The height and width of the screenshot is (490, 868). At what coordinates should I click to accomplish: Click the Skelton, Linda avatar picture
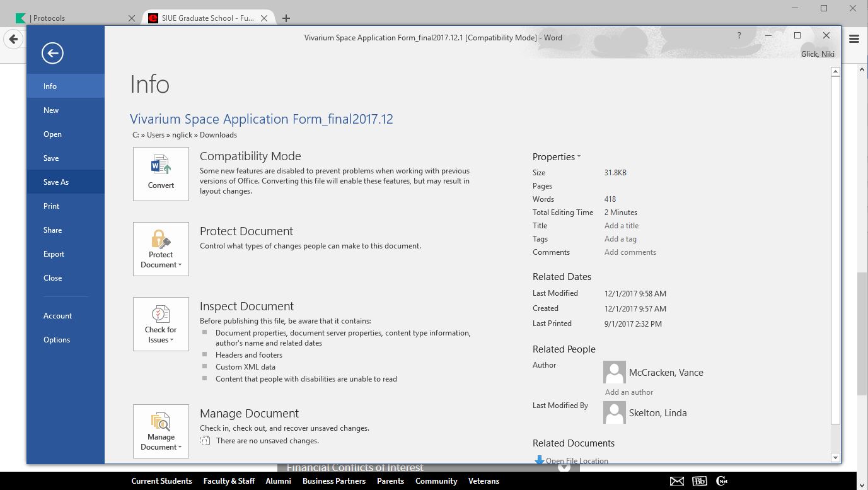(614, 412)
